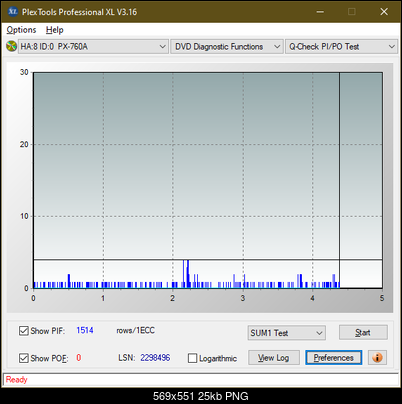This screenshot has width=402, height=404.
Task: Toggle the Show POF checkbox
Action: [24, 358]
